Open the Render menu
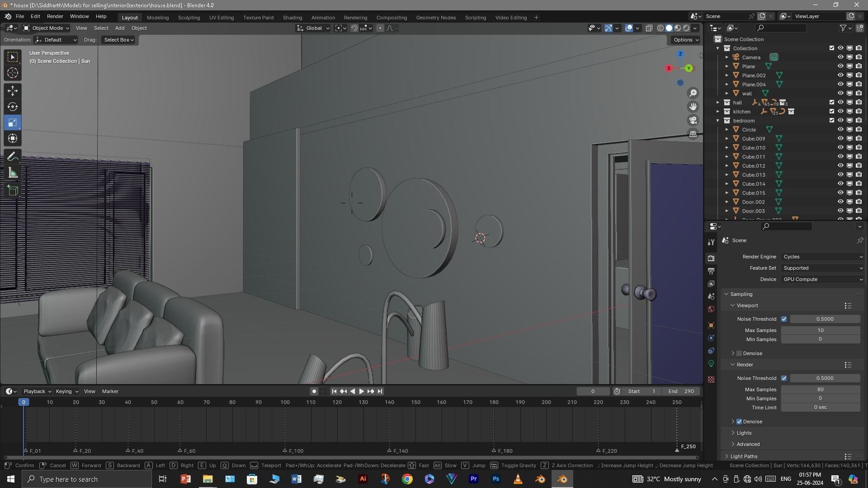Viewport: 868px width, 488px height. 55,16
